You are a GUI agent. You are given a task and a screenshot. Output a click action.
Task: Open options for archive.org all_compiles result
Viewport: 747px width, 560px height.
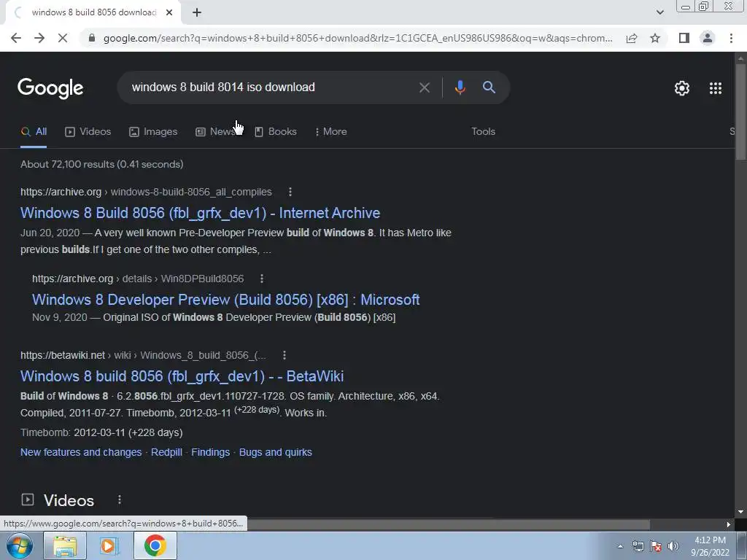(x=290, y=192)
